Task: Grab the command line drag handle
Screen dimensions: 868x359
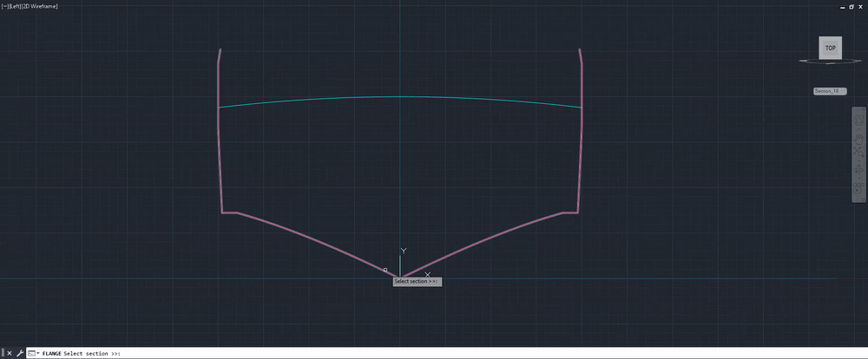Action: pos(3,353)
